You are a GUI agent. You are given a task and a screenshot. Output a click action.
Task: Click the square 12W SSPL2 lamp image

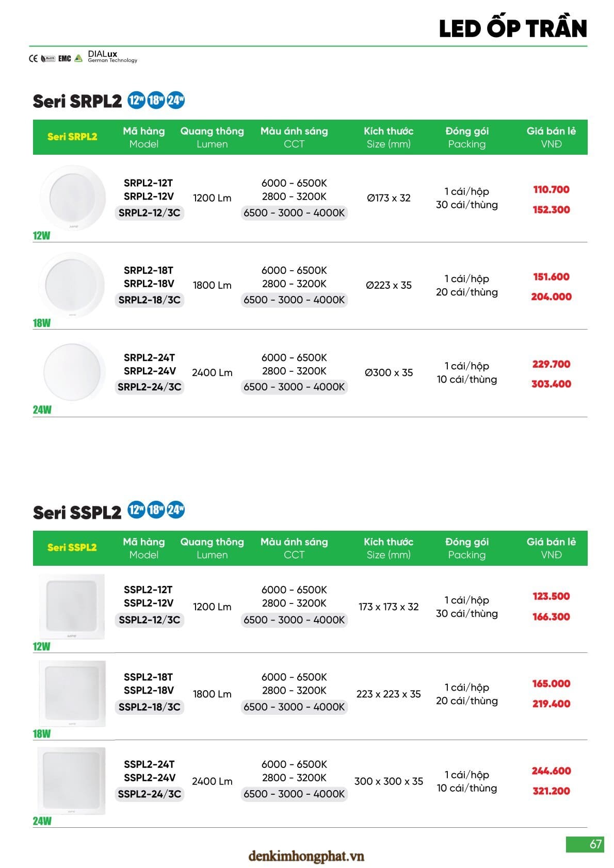tap(72, 607)
